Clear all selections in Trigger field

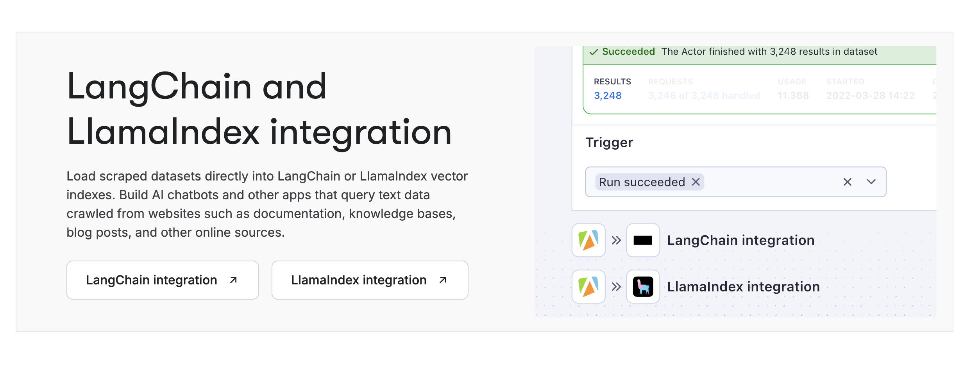click(848, 182)
